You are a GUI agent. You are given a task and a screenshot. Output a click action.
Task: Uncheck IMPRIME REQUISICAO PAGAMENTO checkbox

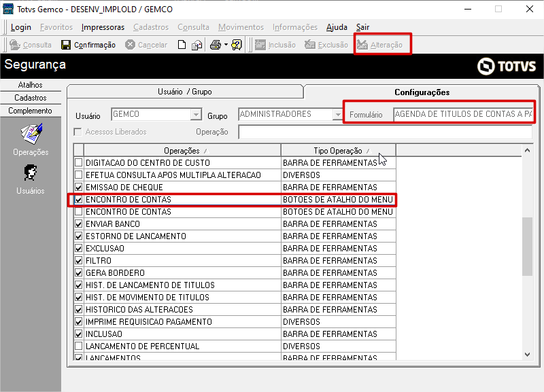(79, 321)
